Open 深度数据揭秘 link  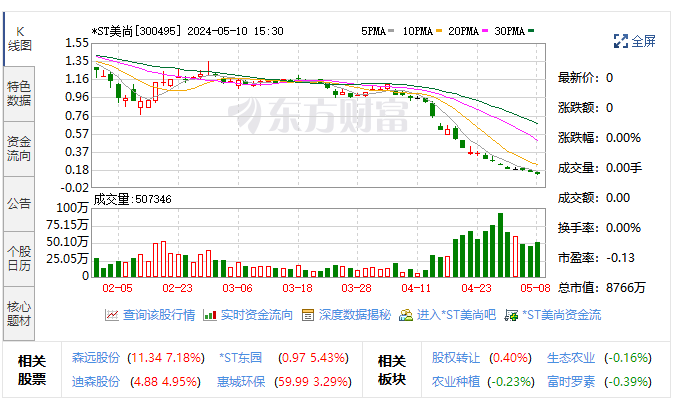tap(355, 315)
